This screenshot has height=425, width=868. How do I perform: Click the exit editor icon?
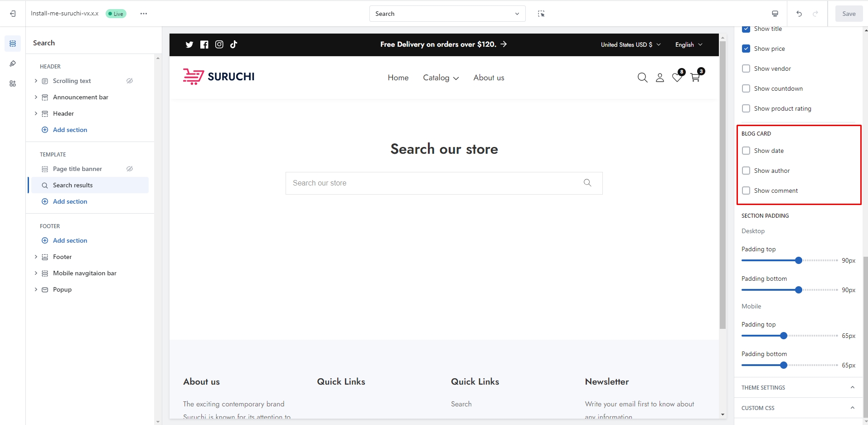pyautogui.click(x=13, y=14)
